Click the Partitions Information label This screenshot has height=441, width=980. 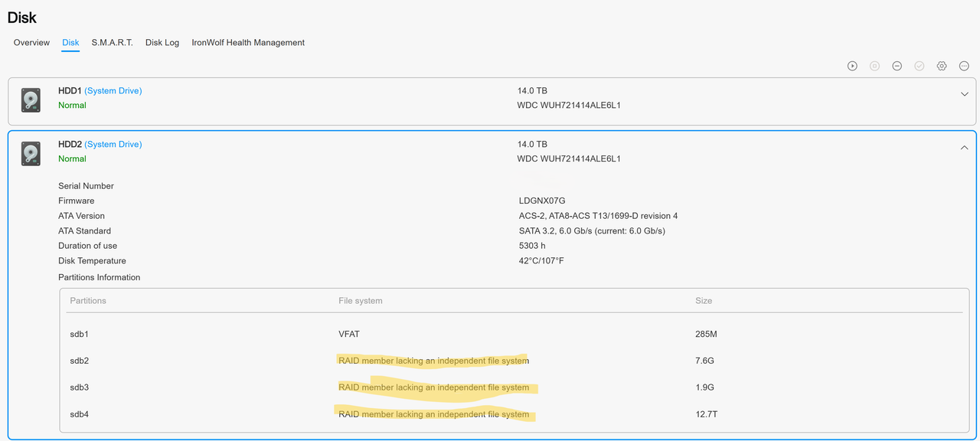(100, 277)
